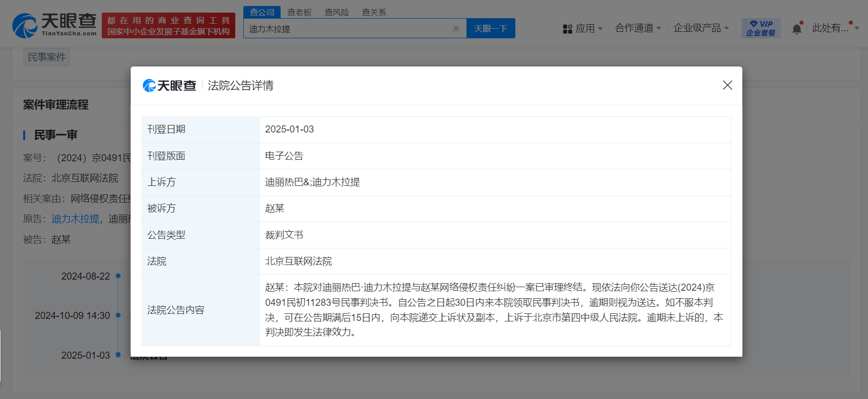Screen dimensions: 868x399
Task: Close the 法院公告详情 dialog
Action: 727,85
